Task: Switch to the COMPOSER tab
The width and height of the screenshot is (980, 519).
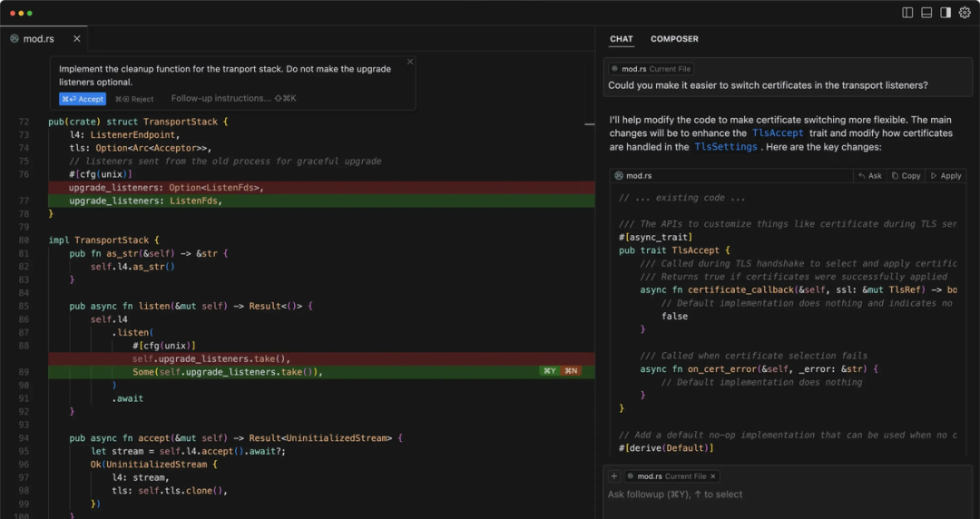Action: pos(674,39)
